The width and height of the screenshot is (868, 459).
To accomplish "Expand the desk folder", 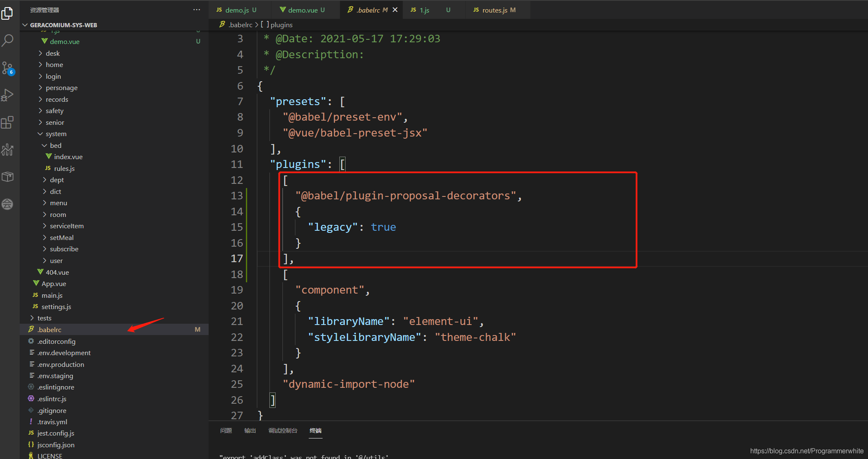I will (114, 53).
